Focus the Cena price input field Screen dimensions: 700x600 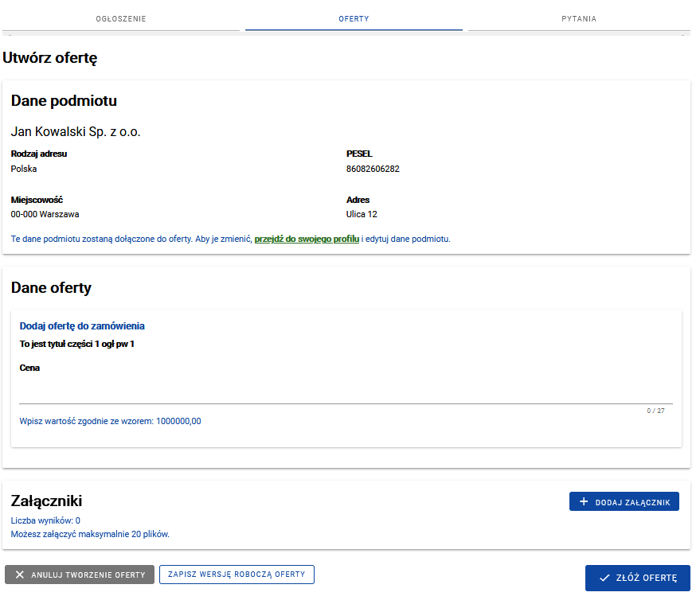pyautogui.click(x=346, y=393)
